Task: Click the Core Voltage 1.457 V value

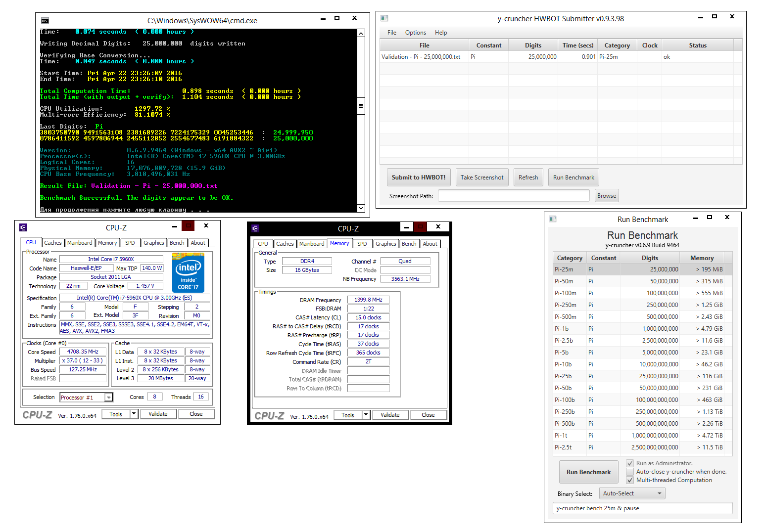Action: 145,286
